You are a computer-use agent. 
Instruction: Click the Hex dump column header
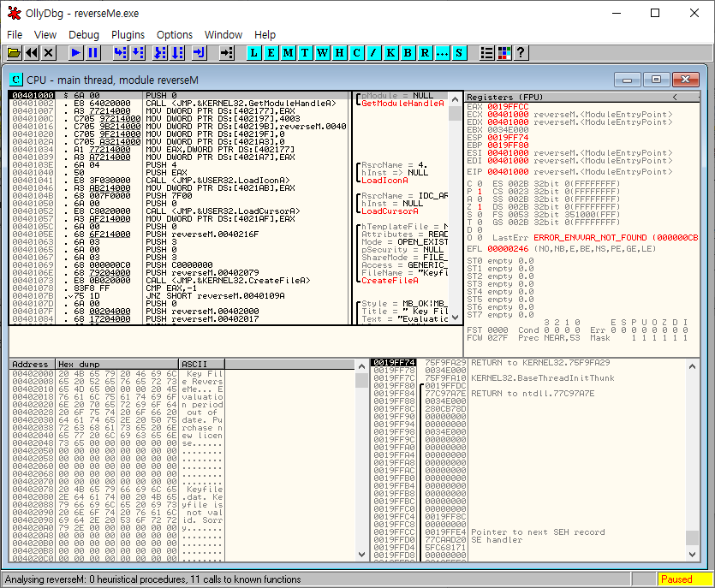(117, 365)
